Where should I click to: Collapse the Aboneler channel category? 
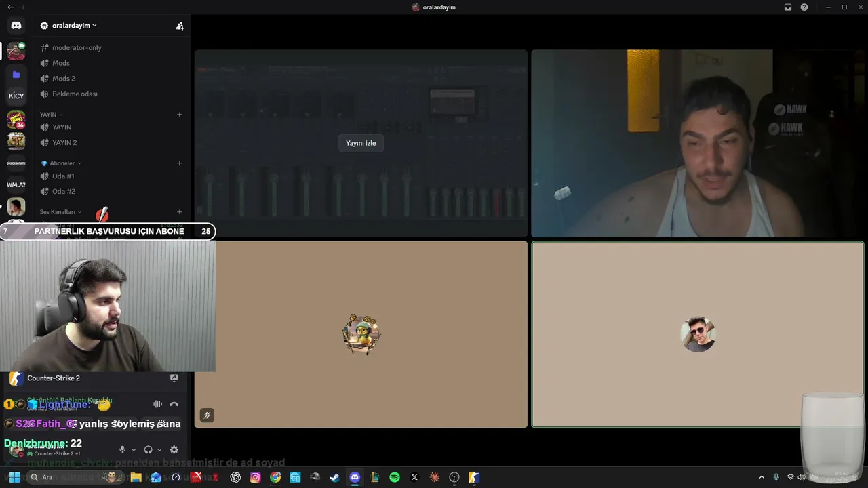(61, 163)
